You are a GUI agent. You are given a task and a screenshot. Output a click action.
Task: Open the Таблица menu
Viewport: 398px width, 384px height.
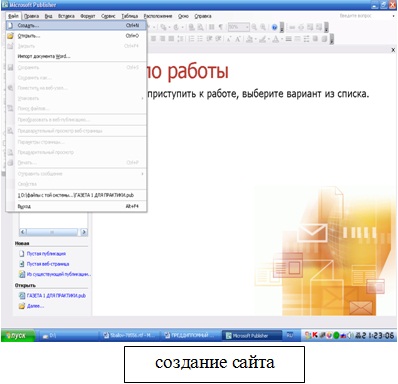tap(130, 16)
